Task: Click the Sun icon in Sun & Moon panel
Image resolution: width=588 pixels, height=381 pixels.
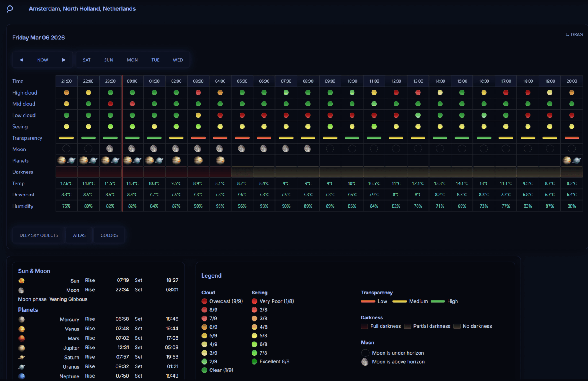Action: pyautogui.click(x=21, y=280)
